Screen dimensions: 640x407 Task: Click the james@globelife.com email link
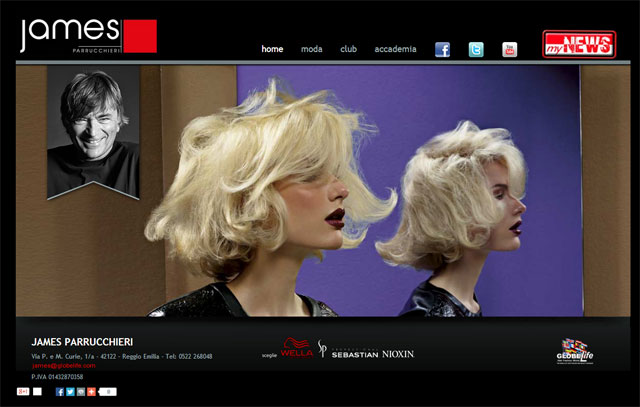(x=64, y=365)
